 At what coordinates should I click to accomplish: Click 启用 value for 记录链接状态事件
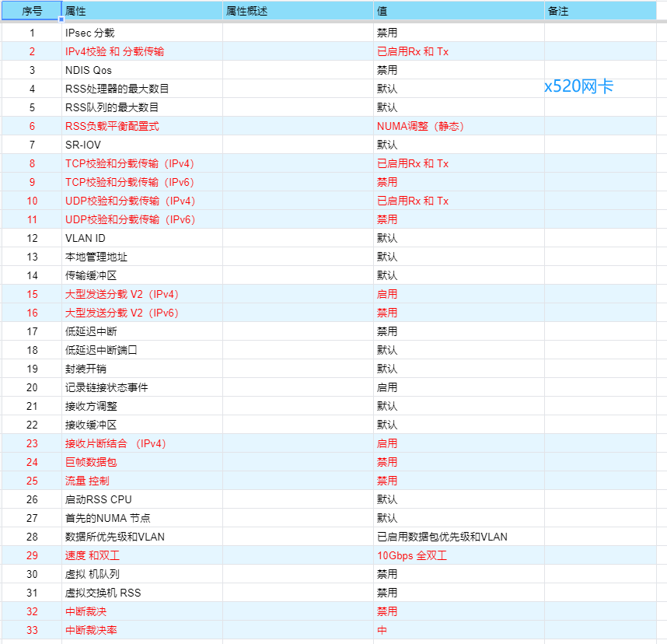tap(459, 387)
